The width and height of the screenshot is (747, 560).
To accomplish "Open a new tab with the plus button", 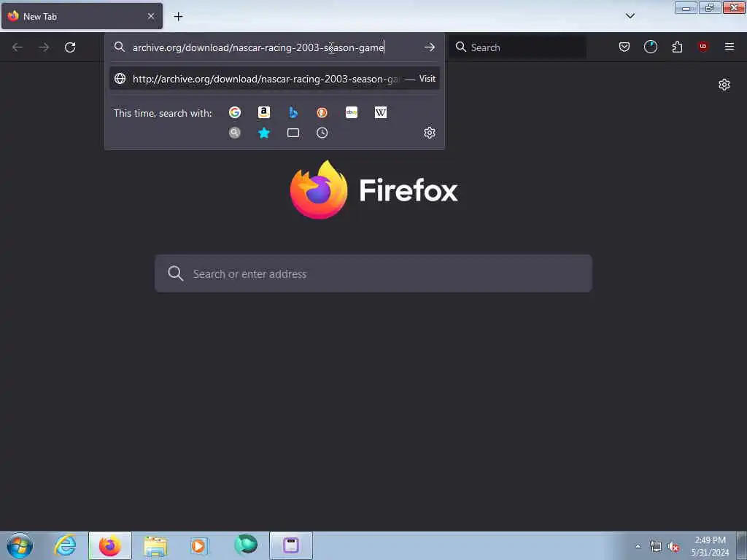I will tap(178, 17).
